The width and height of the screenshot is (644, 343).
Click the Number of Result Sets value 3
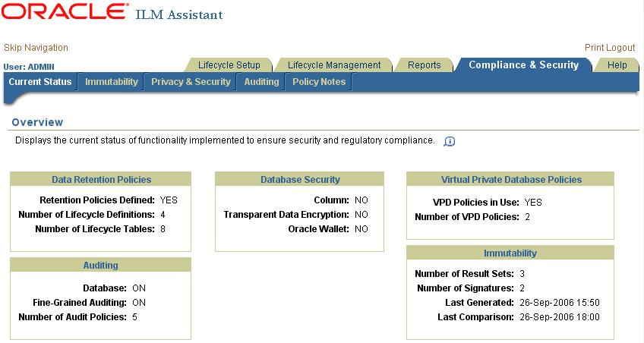(522, 274)
